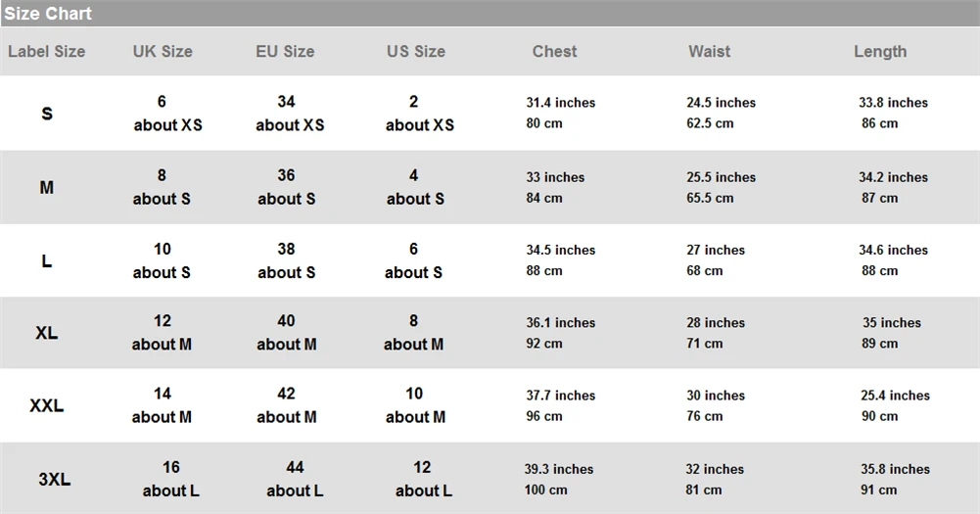Click UK size 12 about M

[x=162, y=333]
